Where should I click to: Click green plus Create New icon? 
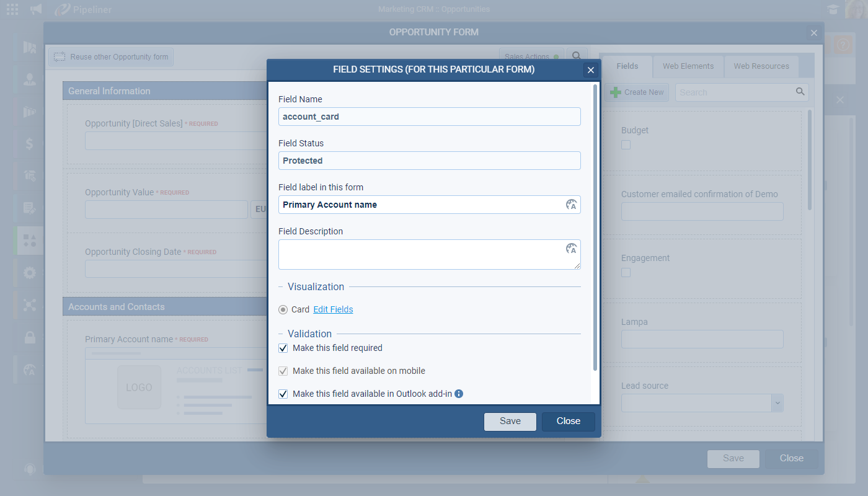(x=616, y=92)
